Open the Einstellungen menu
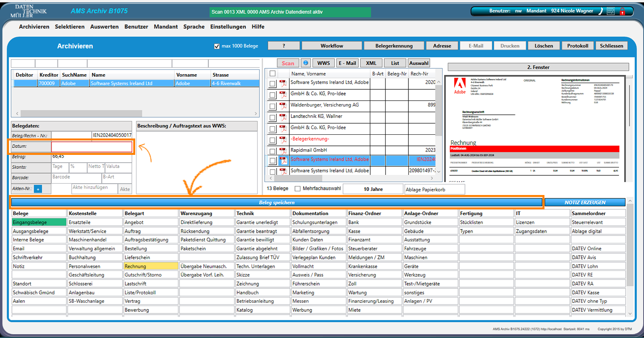Viewport: 644px width, 338px height. (228, 27)
